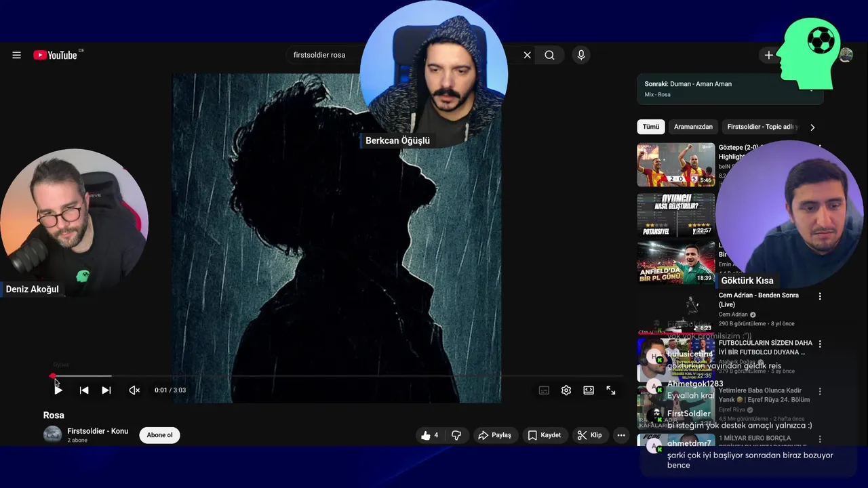Click the magnifier search button

pos(549,55)
